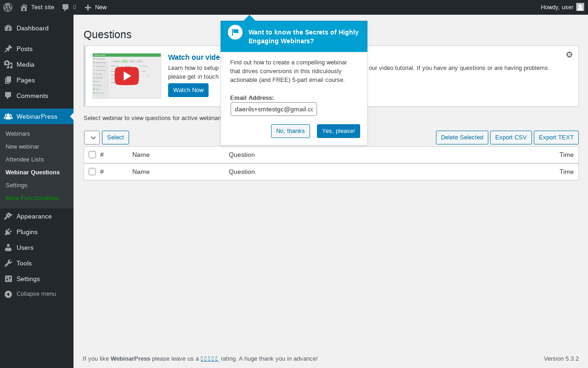Screen dimensions: 588x368
Task: Click the Media library icon
Action: click(x=8, y=64)
